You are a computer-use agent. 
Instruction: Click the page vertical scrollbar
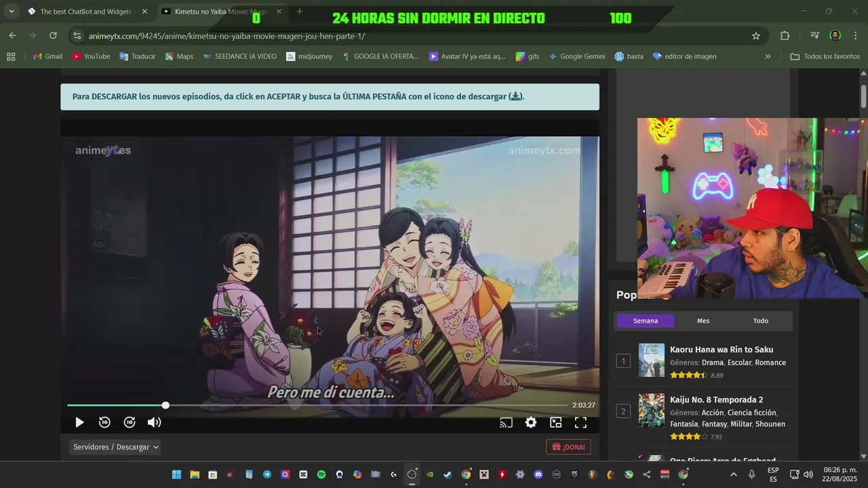[x=863, y=96]
